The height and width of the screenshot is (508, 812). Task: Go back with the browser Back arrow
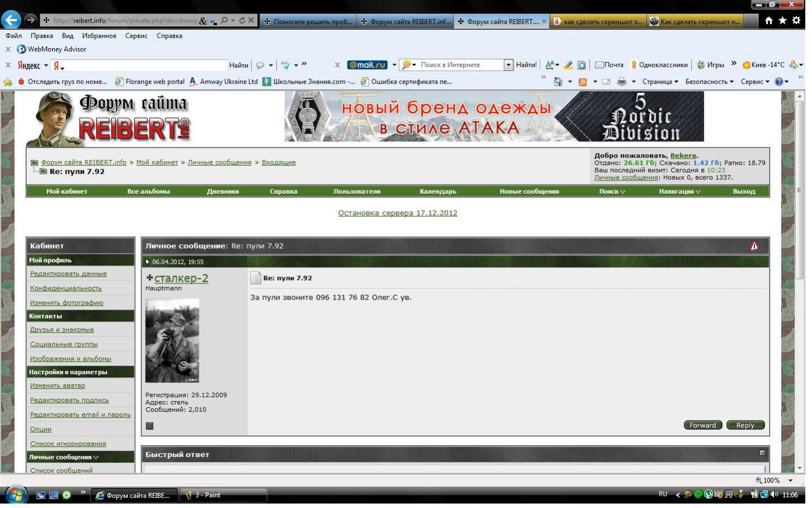click(x=11, y=20)
